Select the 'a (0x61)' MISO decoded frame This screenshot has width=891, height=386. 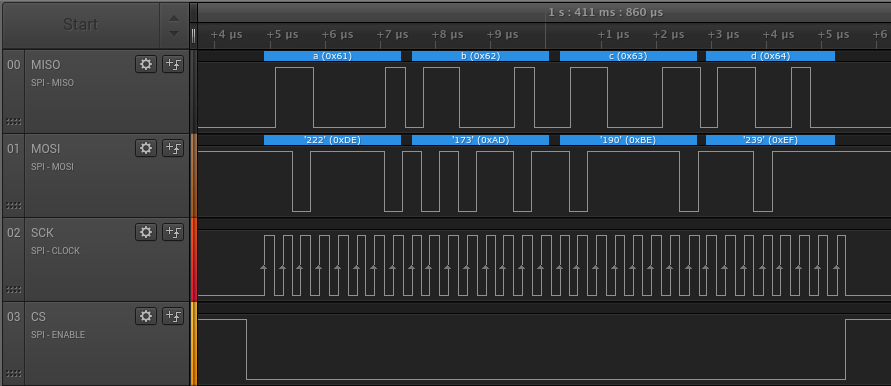point(332,56)
